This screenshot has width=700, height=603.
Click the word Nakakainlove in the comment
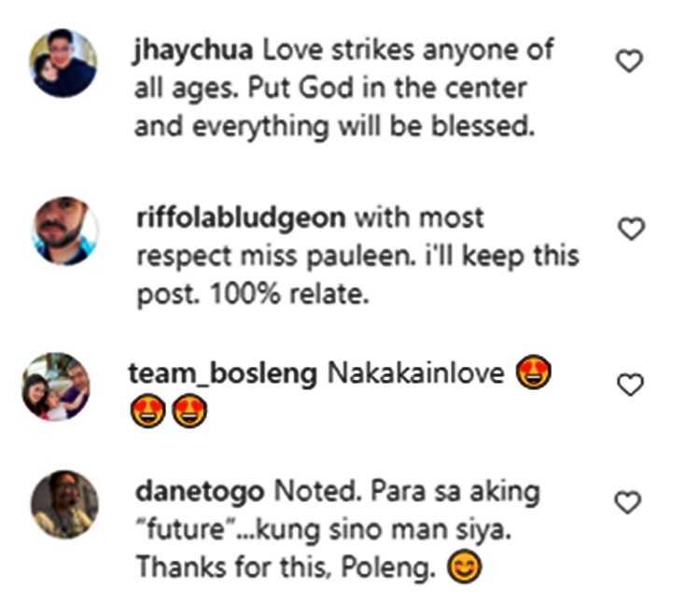pos(416,373)
